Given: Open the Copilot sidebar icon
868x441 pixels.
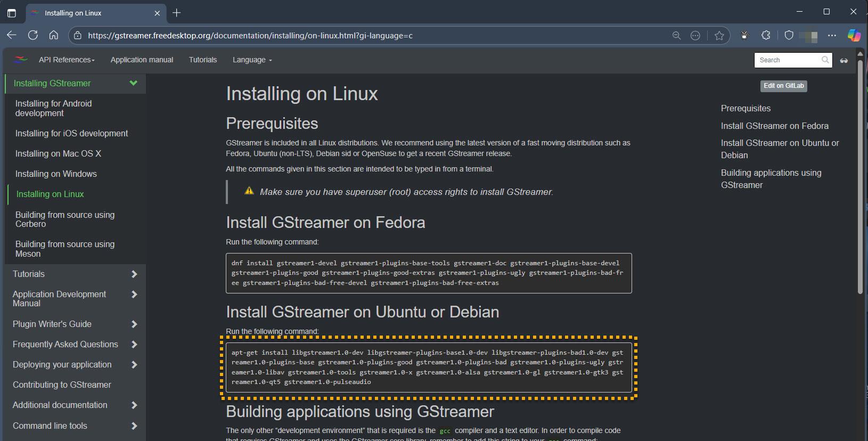Looking at the screenshot, I should pyautogui.click(x=854, y=35).
